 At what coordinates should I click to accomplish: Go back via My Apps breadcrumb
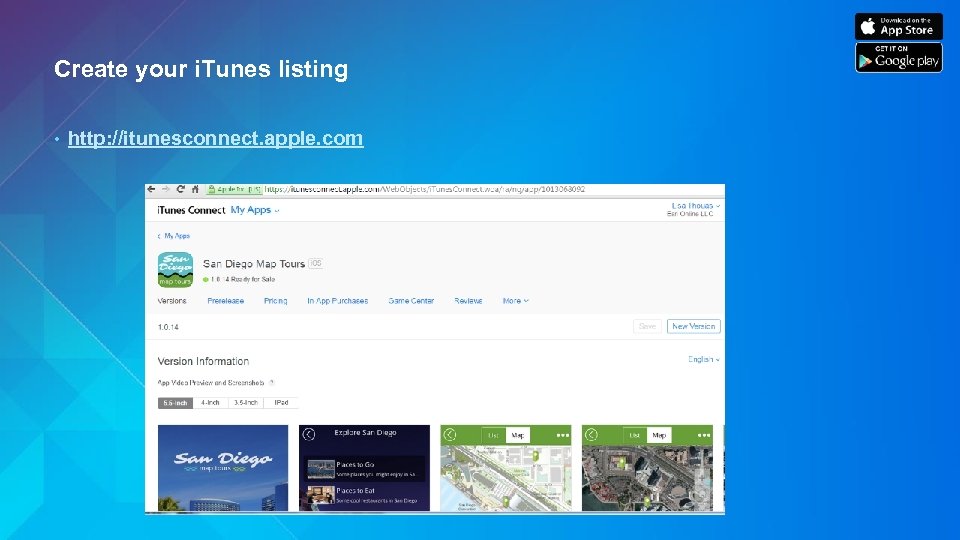(174, 236)
